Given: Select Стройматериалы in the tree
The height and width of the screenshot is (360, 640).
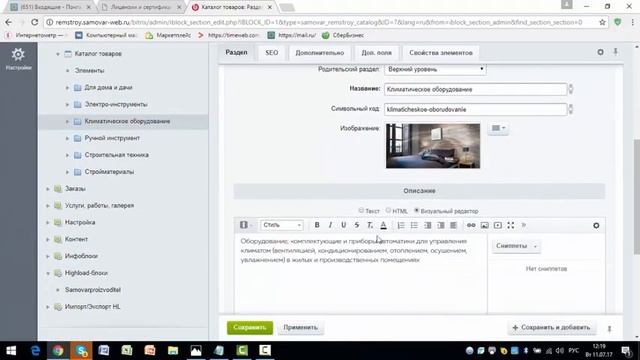Looking at the screenshot, I should 109,172.
